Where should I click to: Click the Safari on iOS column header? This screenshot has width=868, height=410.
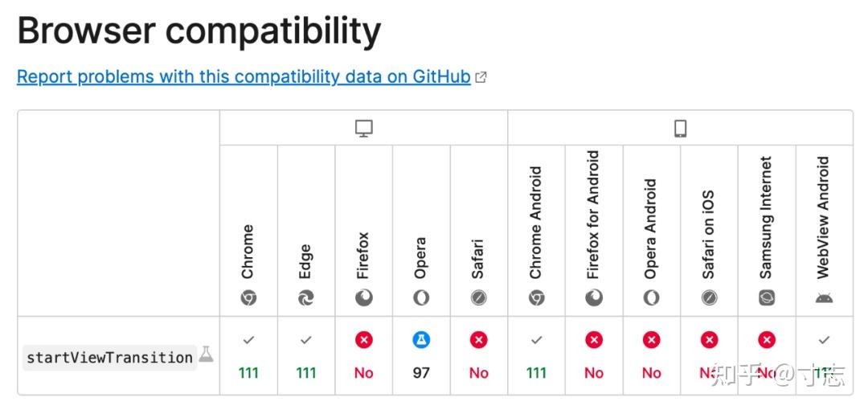point(709,234)
